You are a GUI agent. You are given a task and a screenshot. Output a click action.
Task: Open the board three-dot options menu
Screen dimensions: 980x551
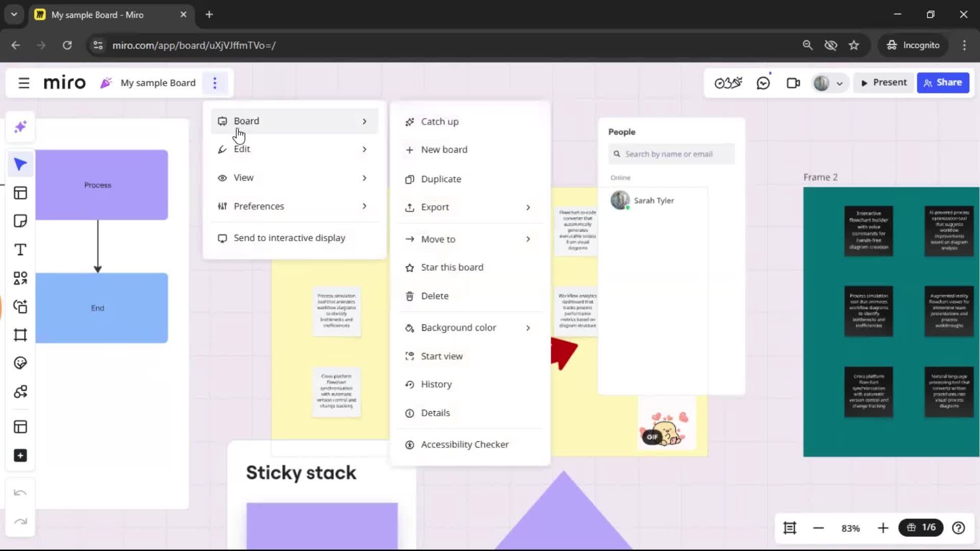click(215, 83)
